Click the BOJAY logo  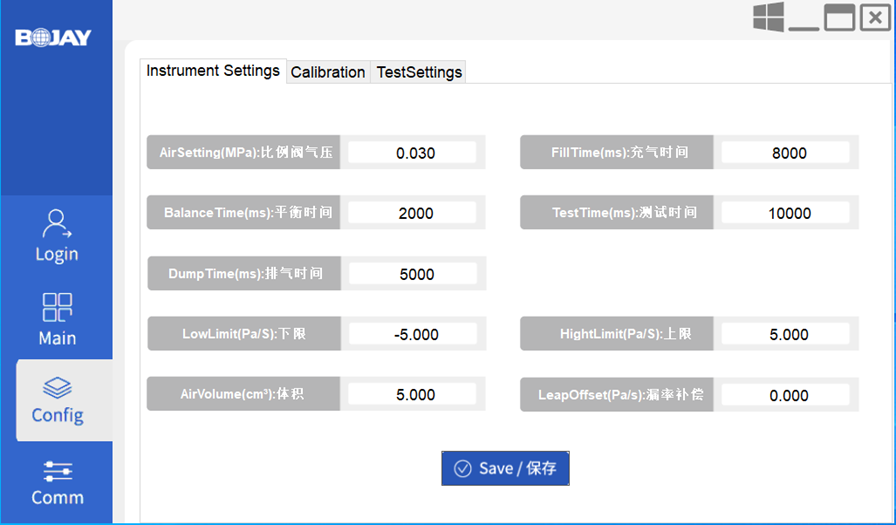(54, 38)
